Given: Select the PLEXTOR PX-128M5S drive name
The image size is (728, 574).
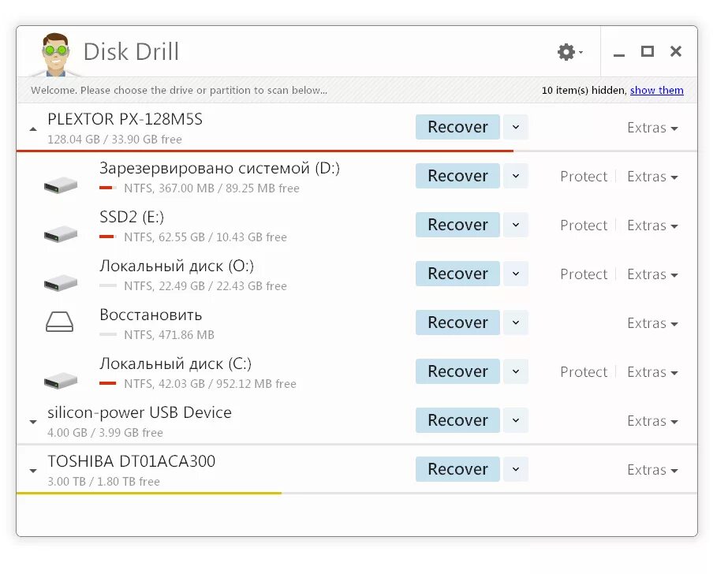Looking at the screenshot, I should 125,119.
